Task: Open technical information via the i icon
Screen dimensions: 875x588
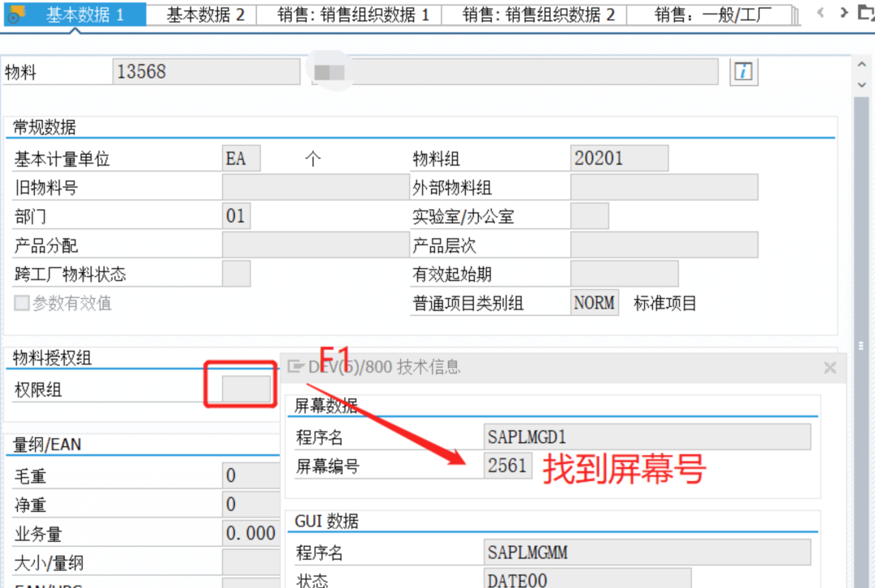Action: (x=743, y=71)
